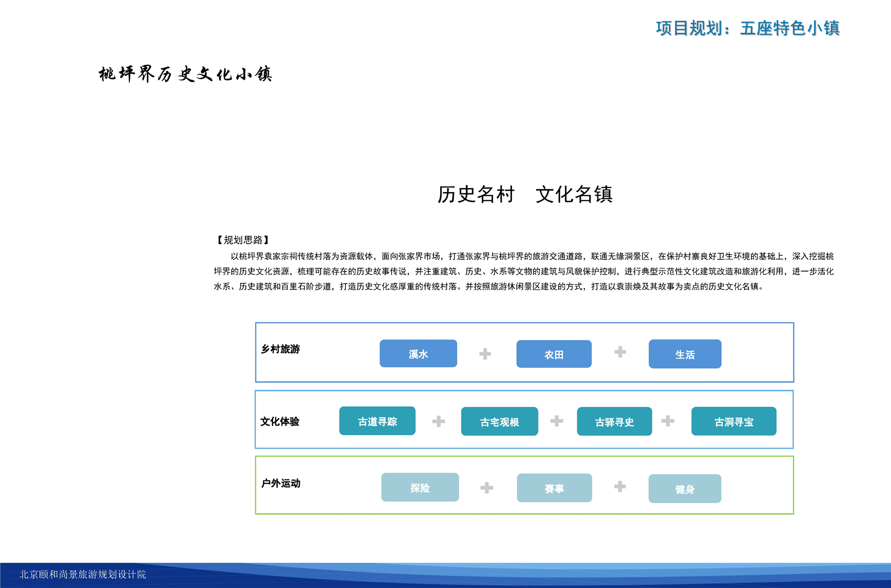Click the calligraphy title 桃坪界历史文化小镇

click(x=186, y=74)
